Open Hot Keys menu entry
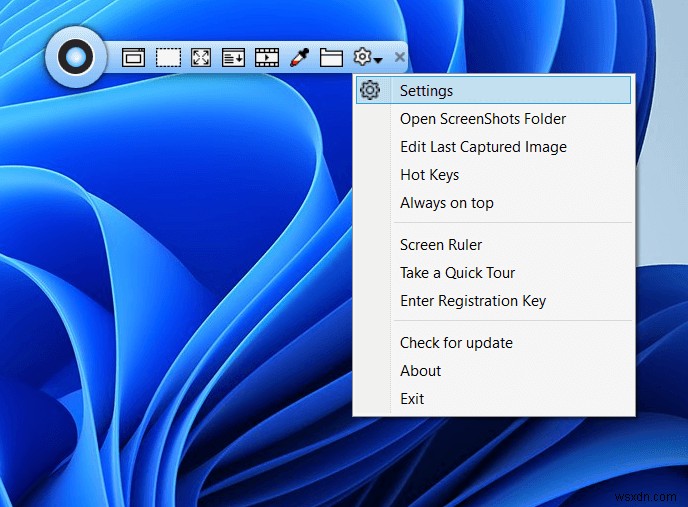The width and height of the screenshot is (688, 507). tap(494, 175)
